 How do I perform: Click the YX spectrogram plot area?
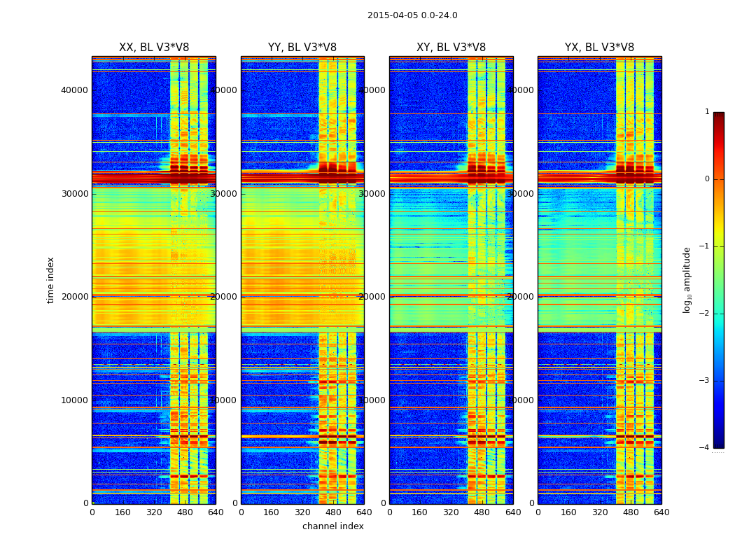[599, 280]
